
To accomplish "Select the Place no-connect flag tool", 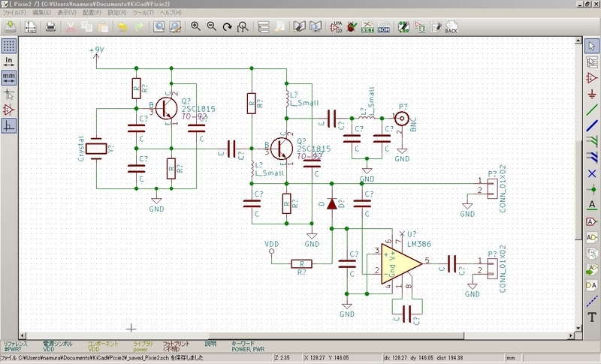I will [592, 173].
